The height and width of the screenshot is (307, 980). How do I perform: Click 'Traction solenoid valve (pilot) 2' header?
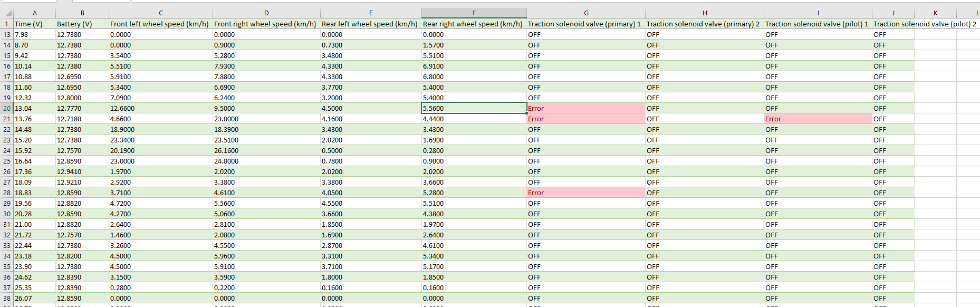925,24
